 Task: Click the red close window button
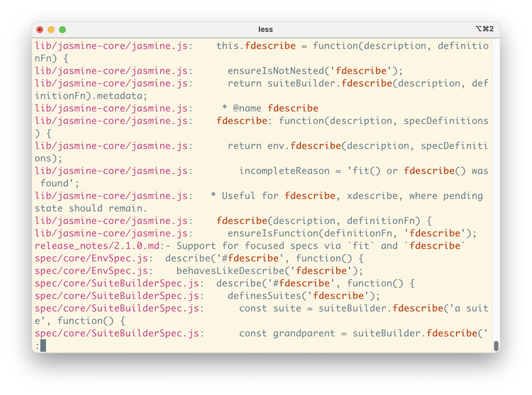40,29
